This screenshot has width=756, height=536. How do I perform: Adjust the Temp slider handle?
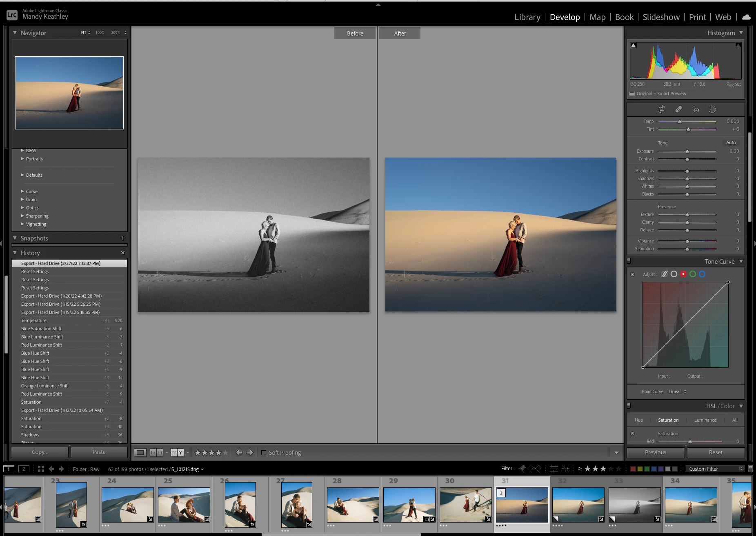680,122
